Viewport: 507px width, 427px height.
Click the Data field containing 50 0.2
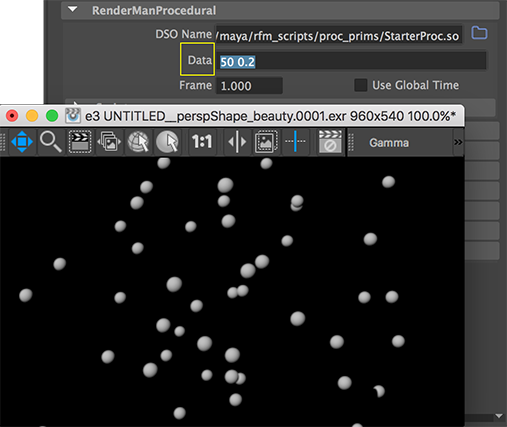(351, 61)
